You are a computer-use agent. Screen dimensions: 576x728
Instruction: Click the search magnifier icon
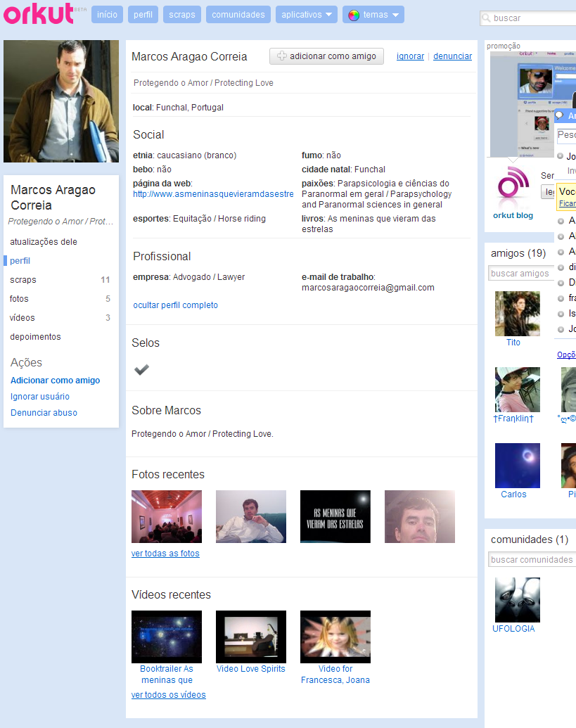point(486,18)
